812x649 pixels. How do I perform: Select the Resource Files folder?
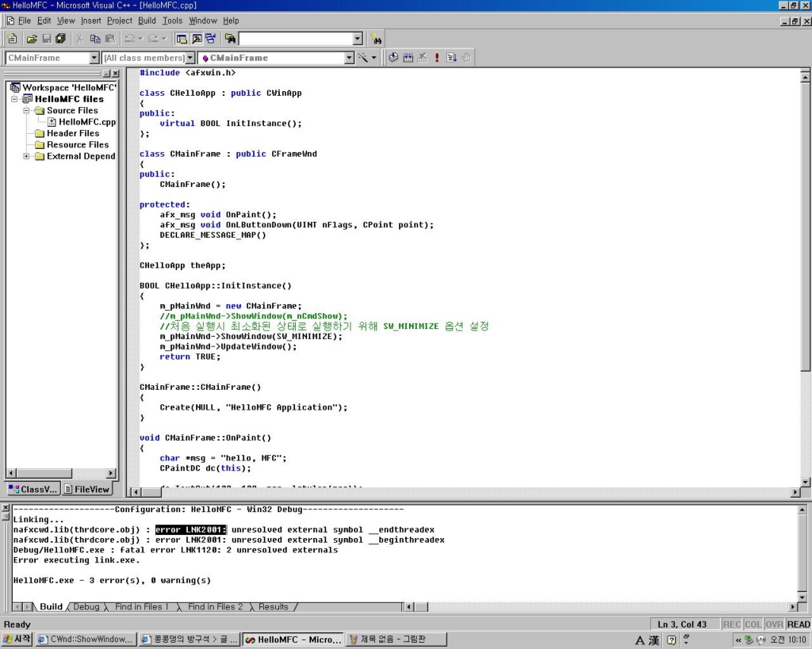pos(78,144)
